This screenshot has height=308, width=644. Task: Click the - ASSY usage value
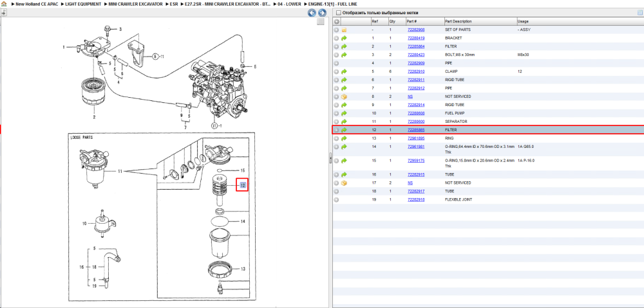(524, 30)
